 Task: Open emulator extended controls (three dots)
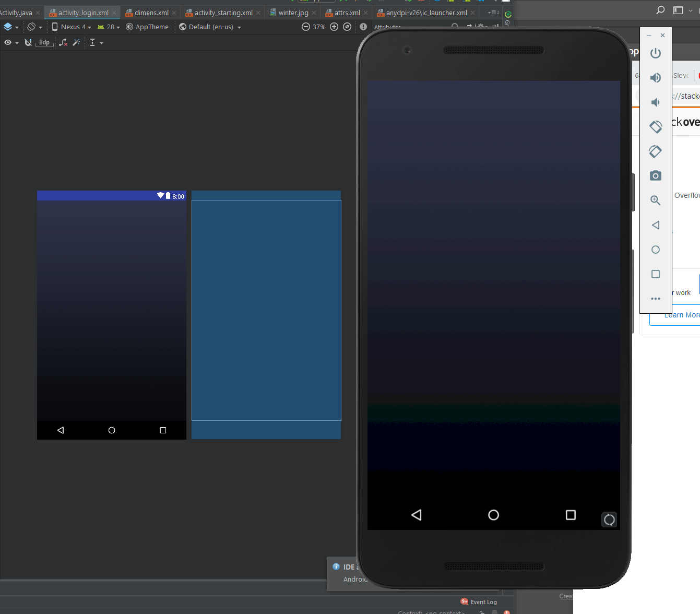(x=656, y=299)
